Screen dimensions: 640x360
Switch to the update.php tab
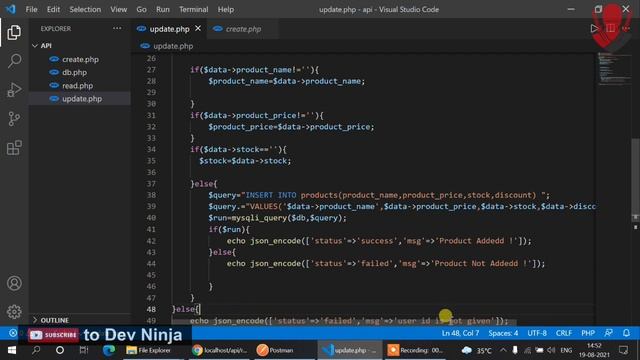[169, 29]
